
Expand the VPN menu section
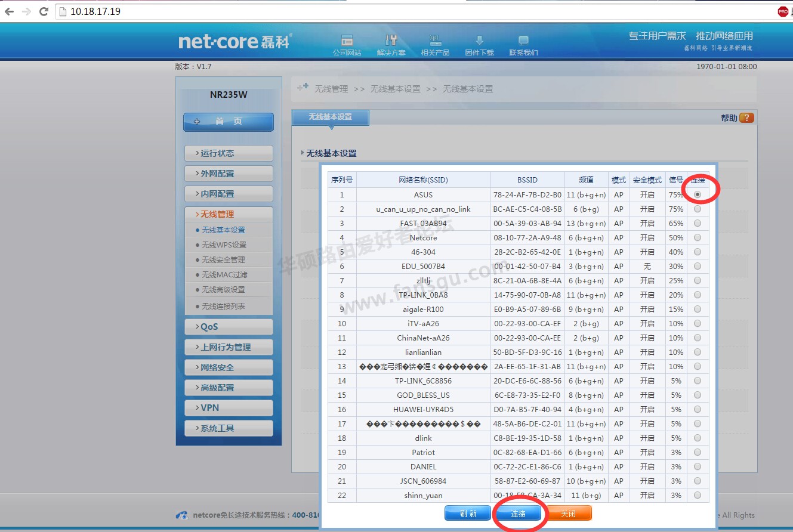(229, 408)
